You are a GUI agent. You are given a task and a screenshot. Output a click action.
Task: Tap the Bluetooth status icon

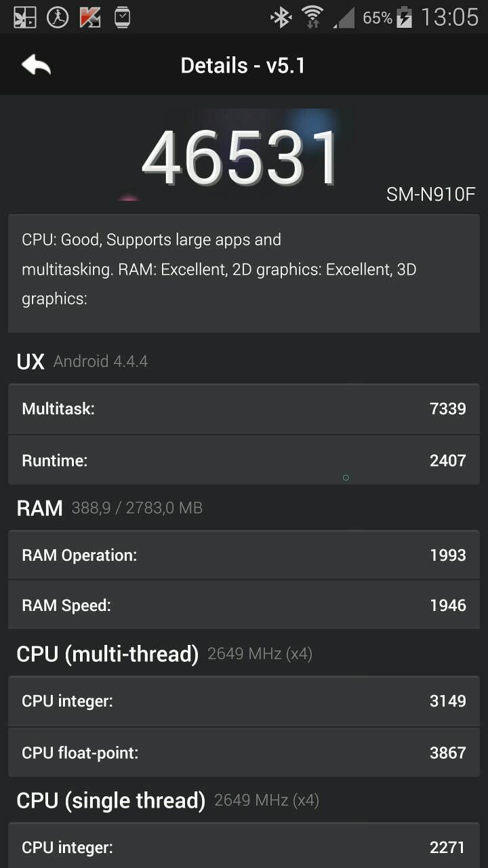click(280, 18)
